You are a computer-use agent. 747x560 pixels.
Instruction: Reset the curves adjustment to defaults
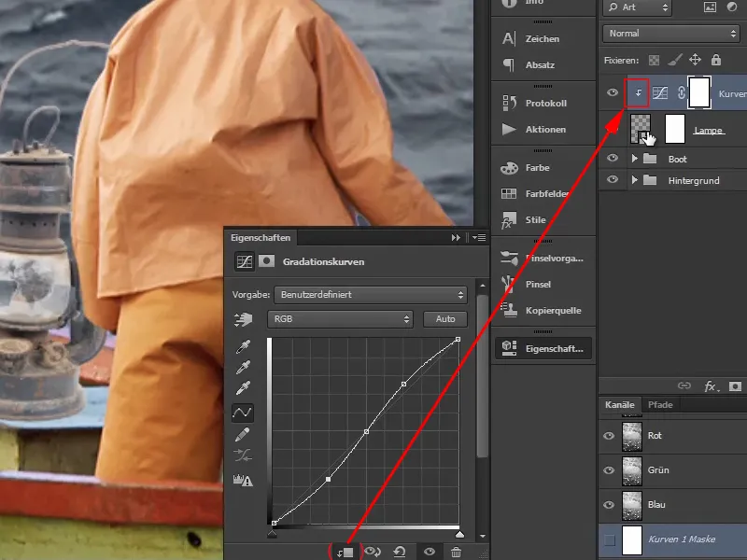coord(400,552)
